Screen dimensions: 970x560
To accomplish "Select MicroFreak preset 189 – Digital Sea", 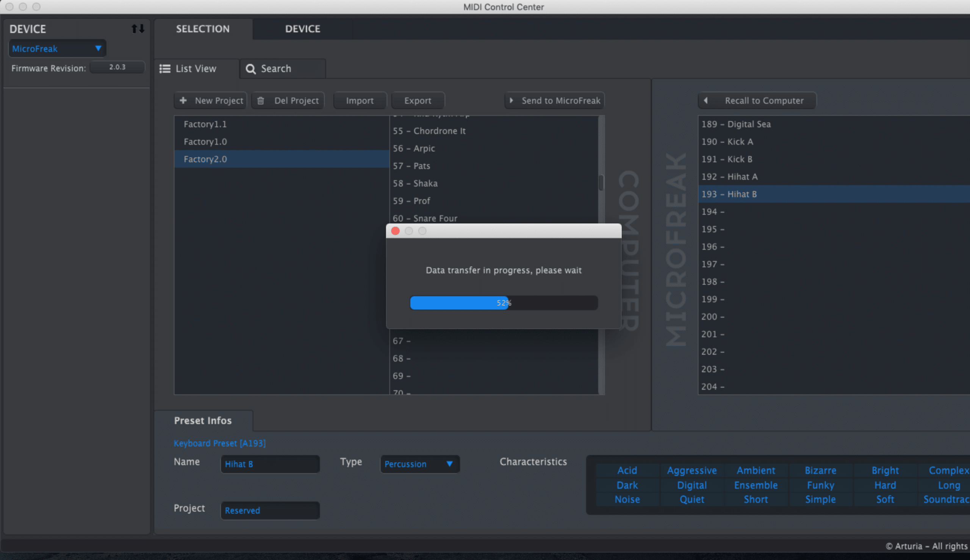I will (834, 124).
